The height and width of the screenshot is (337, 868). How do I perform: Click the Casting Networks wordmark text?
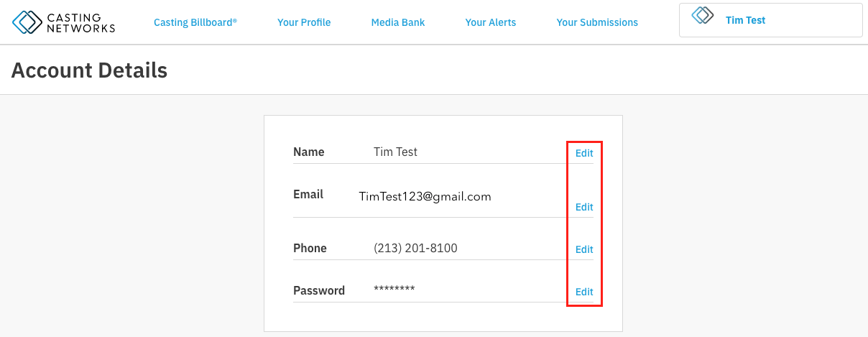click(x=80, y=22)
